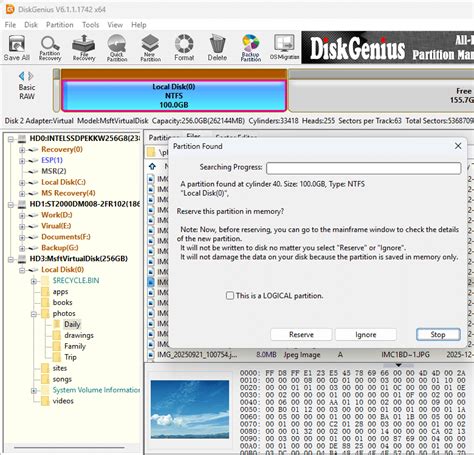
Task: Close the Partition Found dialog
Action: (458, 146)
